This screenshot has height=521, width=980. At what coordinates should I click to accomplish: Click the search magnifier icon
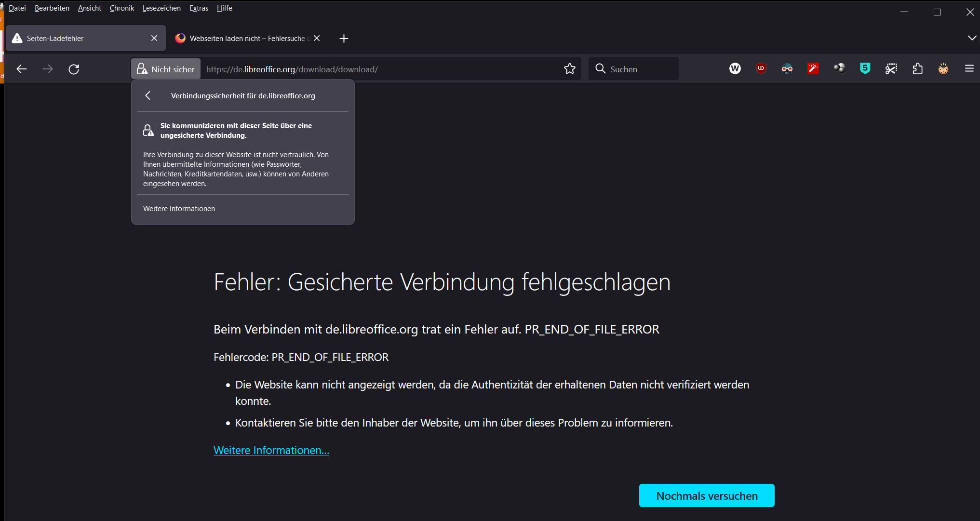click(600, 69)
